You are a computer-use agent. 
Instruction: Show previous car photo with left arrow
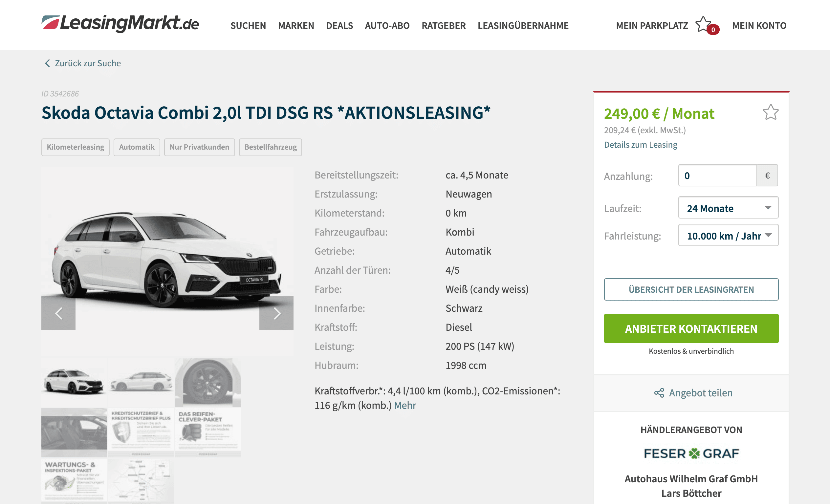click(58, 313)
